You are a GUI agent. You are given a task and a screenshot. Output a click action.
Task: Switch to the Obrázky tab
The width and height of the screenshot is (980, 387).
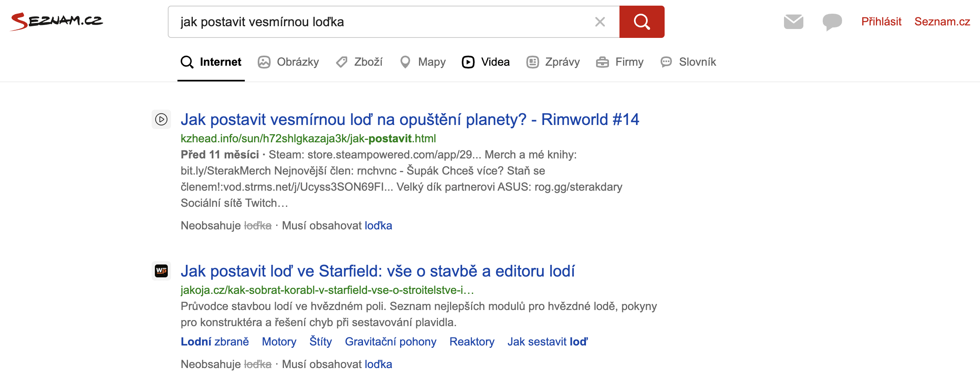tap(288, 62)
